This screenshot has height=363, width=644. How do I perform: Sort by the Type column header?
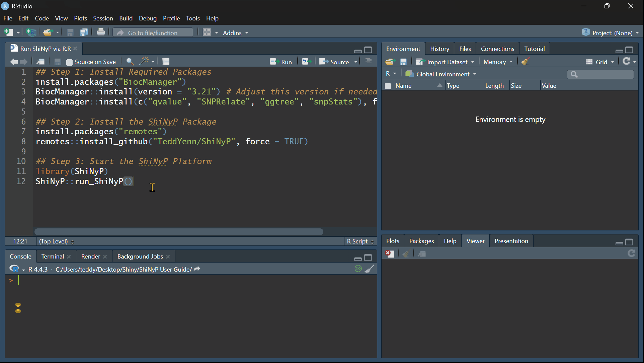465,86
